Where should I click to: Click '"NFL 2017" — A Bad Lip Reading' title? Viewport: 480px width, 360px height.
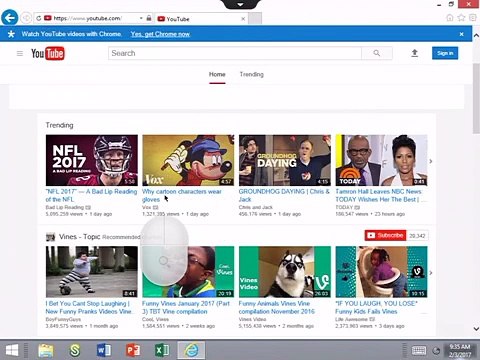91,196
